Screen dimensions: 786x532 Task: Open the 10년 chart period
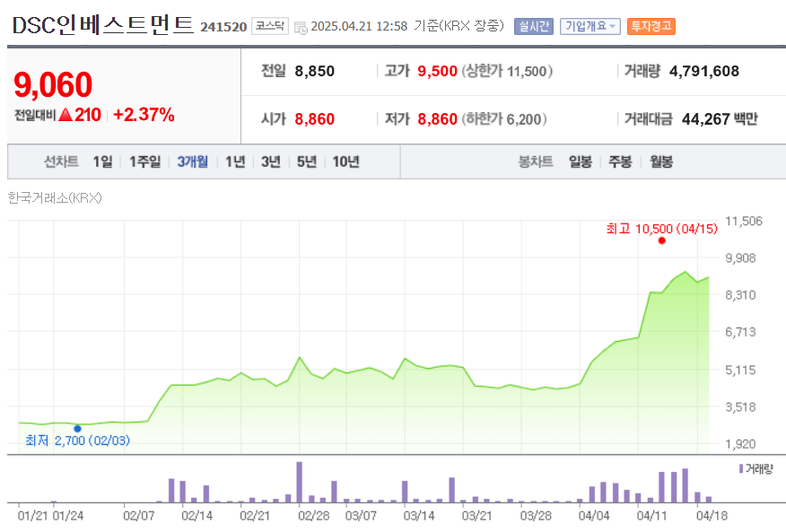pyautogui.click(x=345, y=161)
